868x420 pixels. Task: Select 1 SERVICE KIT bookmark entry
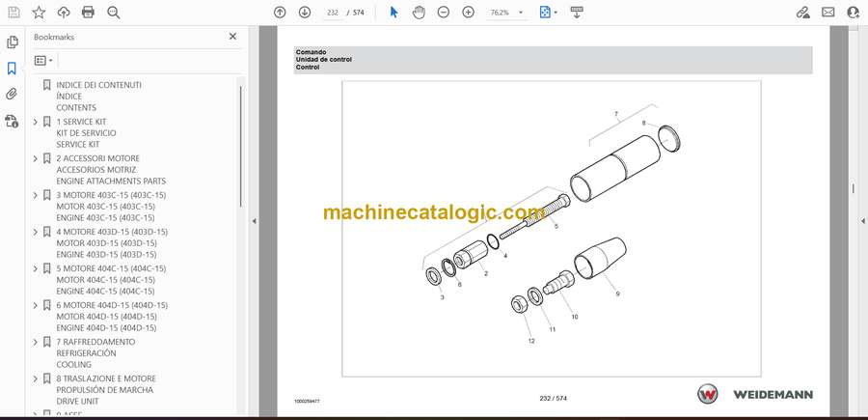86,133
